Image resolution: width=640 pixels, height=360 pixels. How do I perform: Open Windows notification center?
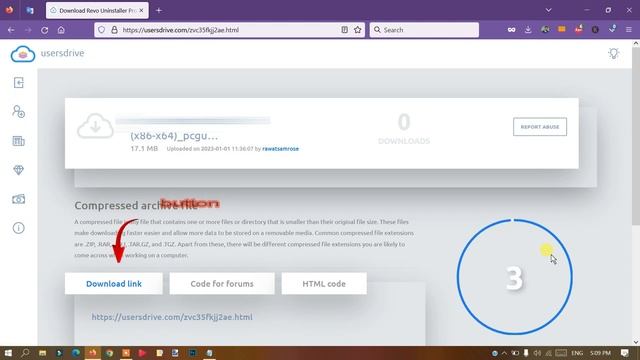[624, 353]
